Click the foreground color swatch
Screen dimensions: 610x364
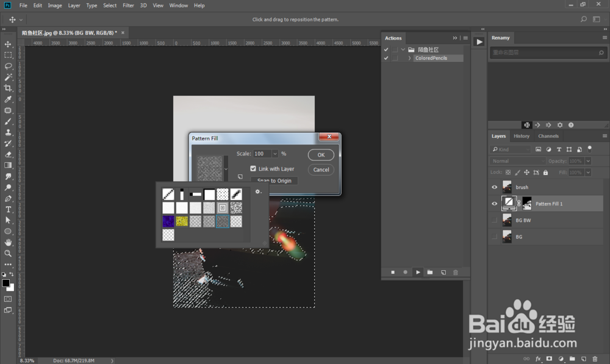tap(6, 283)
